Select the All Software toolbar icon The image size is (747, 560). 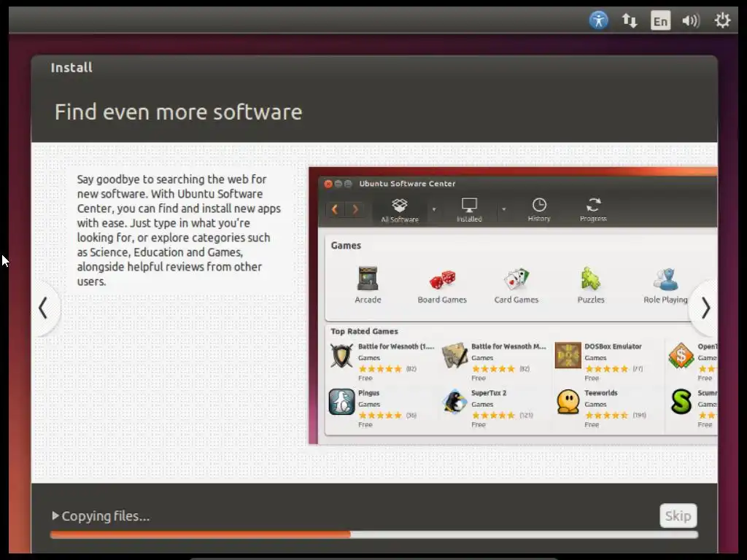point(399,210)
